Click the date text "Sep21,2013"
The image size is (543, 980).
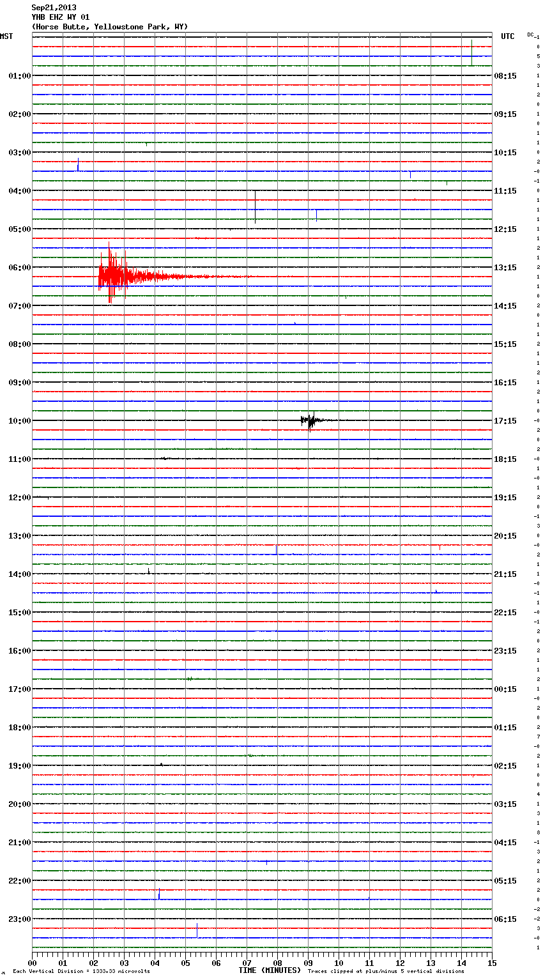tap(54, 8)
